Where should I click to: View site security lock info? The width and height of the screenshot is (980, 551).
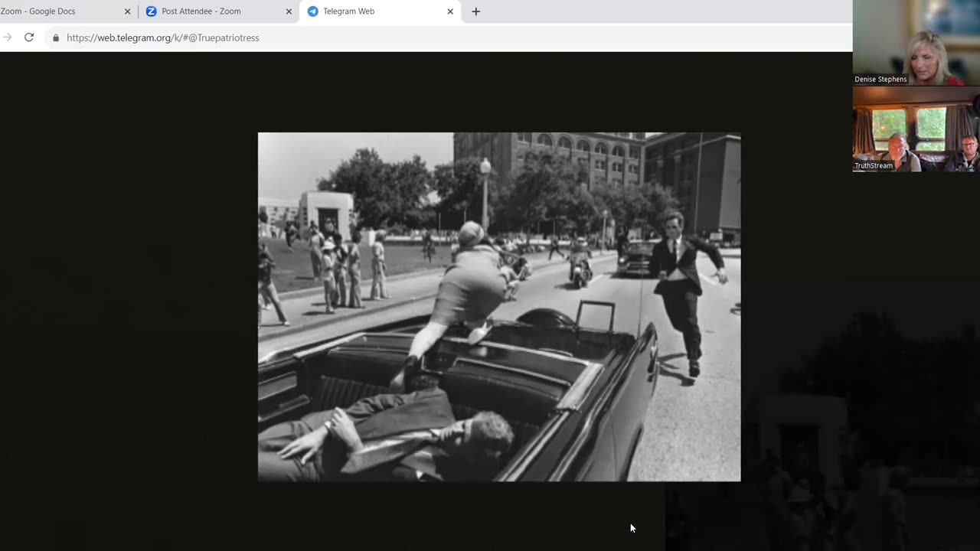click(56, 37)
